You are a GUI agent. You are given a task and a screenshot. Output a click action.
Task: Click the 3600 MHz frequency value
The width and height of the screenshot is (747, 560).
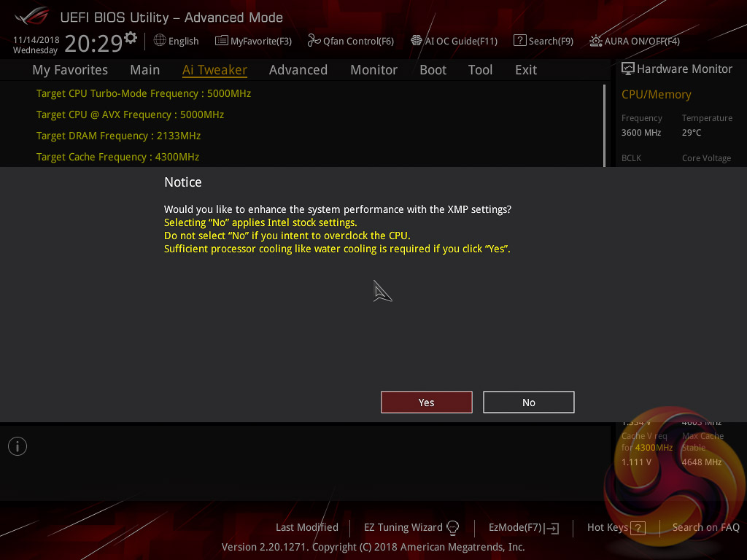pyautogui.click(x=640, y=133)
